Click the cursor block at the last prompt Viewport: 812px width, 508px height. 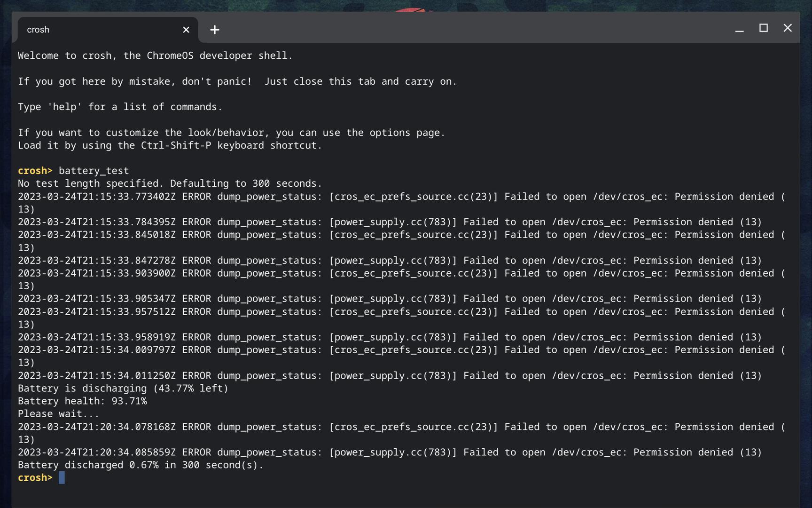point(62,478)
